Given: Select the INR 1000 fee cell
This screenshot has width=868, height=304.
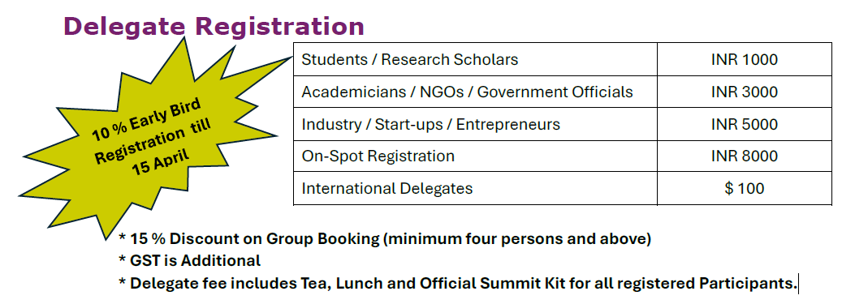Looking at the screenshot, I should (744, 59).
